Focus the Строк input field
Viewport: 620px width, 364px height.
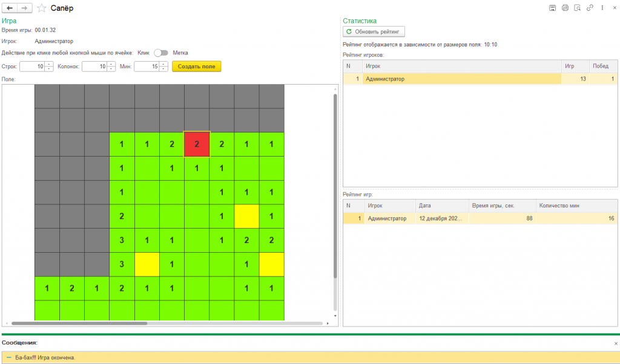(33, 67)
